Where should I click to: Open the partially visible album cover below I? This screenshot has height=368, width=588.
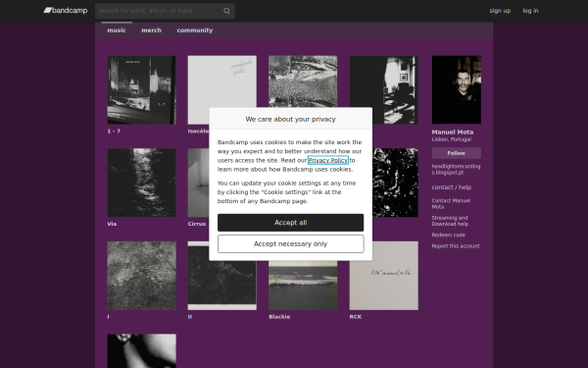141,350
